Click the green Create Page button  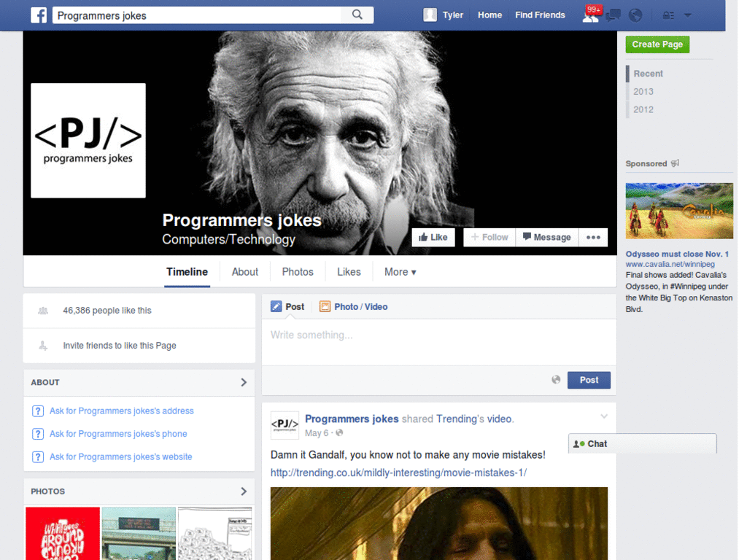(657, 44)
